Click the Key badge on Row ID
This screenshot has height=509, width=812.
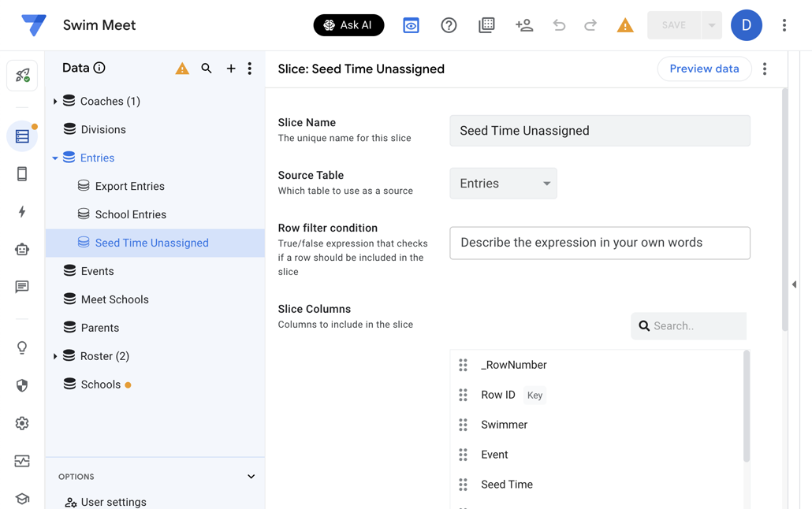535,396
